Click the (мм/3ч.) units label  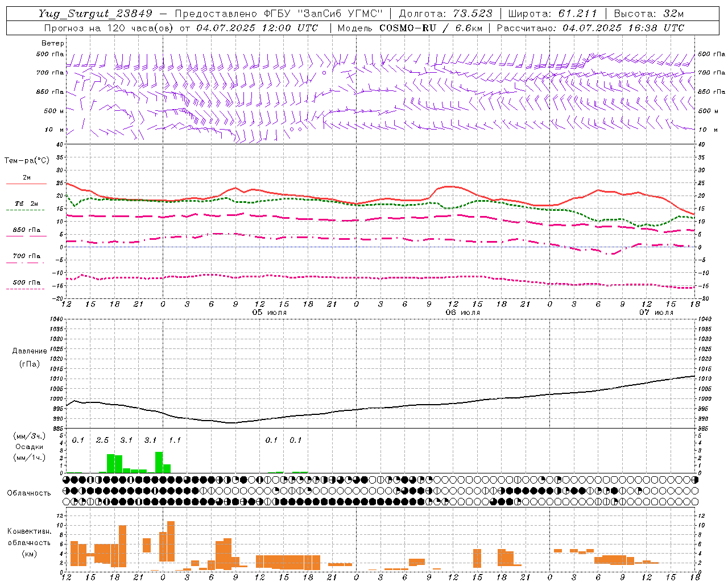click(29, 436)
